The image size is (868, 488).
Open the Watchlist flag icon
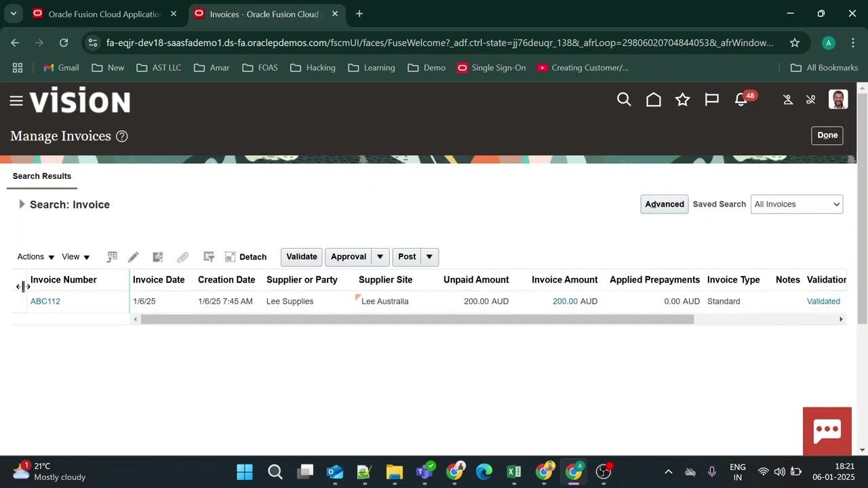click(712, 100)
